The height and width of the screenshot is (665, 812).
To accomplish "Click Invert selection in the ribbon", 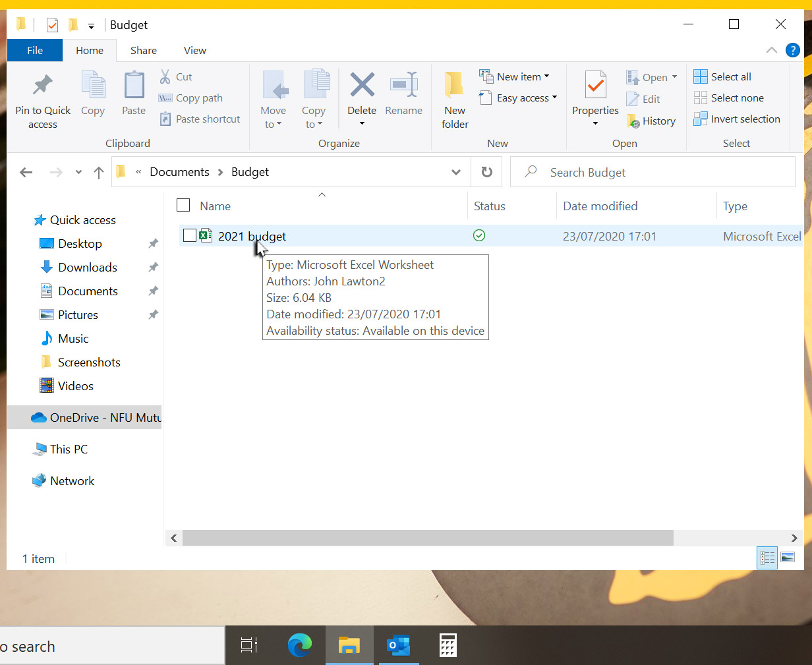I will coord(737,119).
